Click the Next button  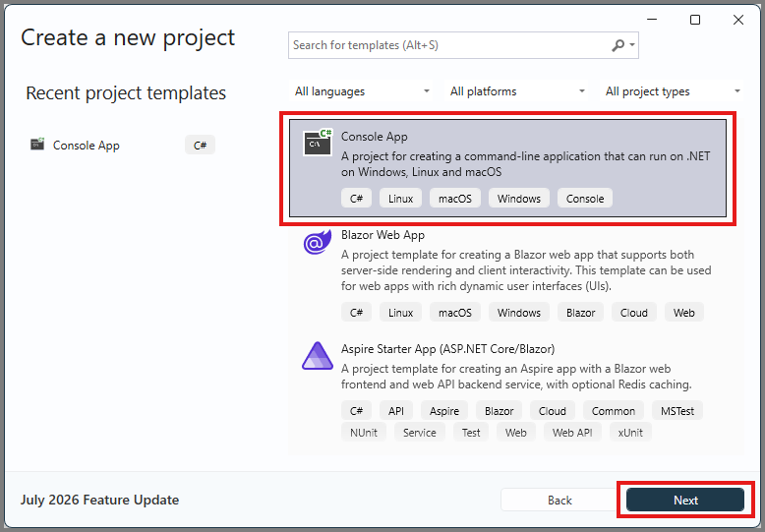click(x=685, y=500)
